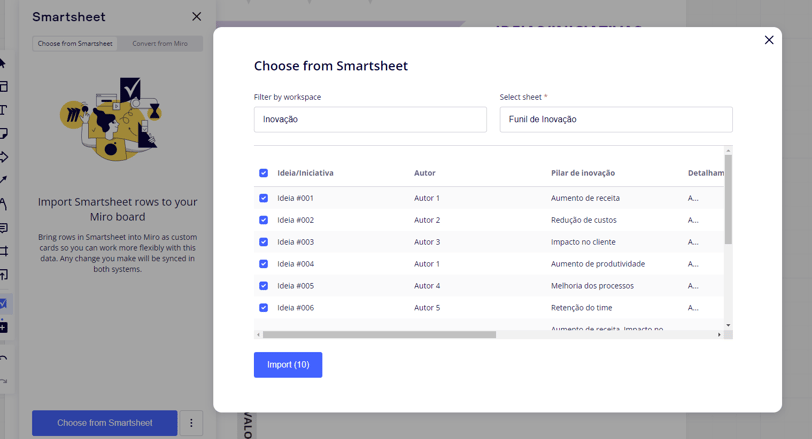Click the blue Choose from Smartsheet button
Viewport: 812px width, 439px height.
click(x=105, y=423)
